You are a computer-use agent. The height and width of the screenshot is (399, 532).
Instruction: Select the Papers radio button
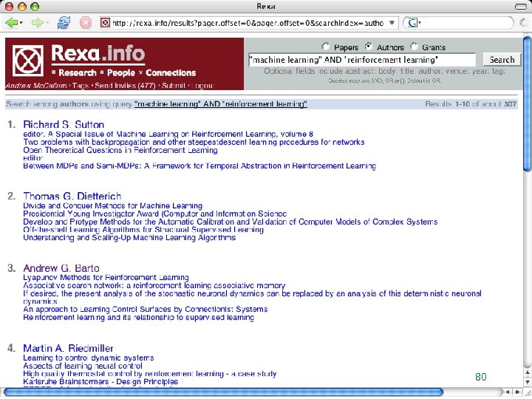325,47
